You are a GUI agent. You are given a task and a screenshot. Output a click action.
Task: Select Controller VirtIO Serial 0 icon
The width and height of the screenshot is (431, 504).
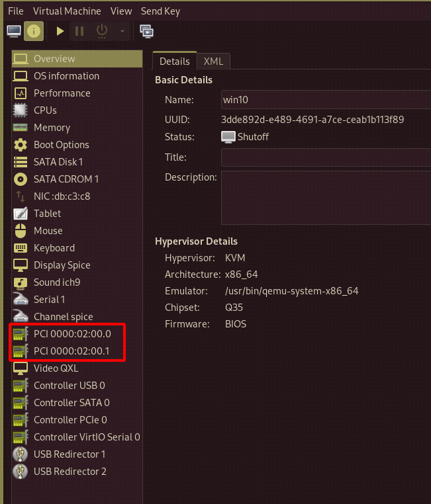[21, 437]
